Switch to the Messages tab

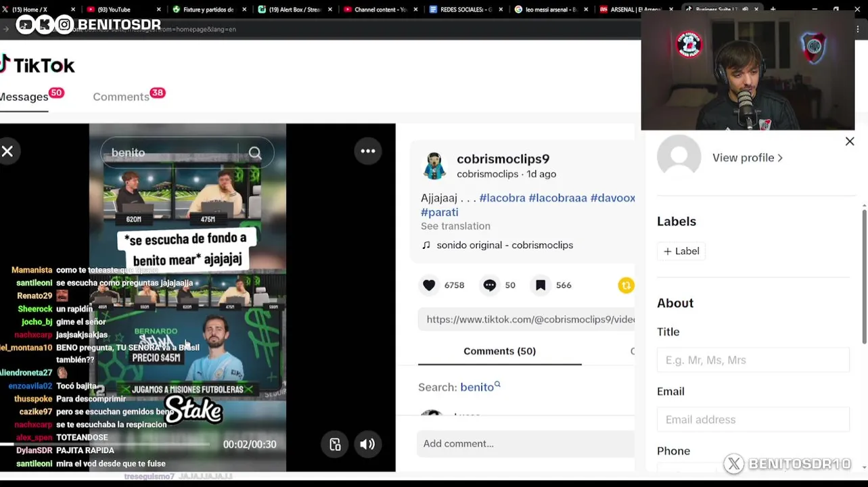pos(24,97)
